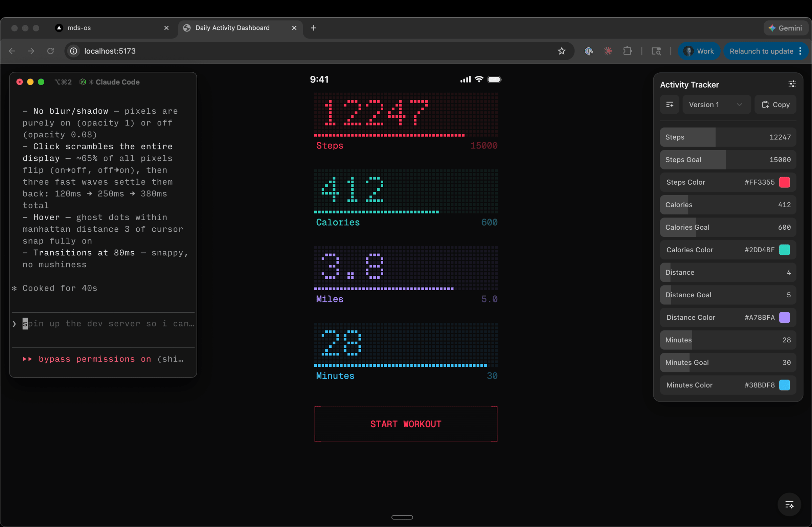Click the red asterisk extension icon
This screenshot has width=812, height=527.
pyautogui.click(x=608, y=51)
